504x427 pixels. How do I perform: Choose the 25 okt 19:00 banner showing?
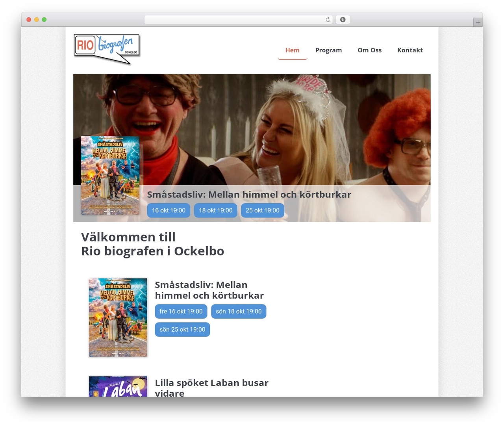[263, 210]
